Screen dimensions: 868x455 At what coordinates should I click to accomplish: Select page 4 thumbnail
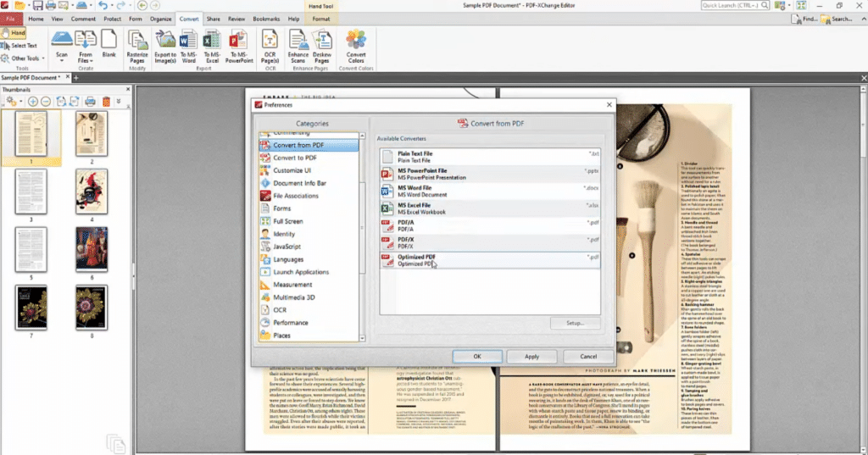point(92,191)
